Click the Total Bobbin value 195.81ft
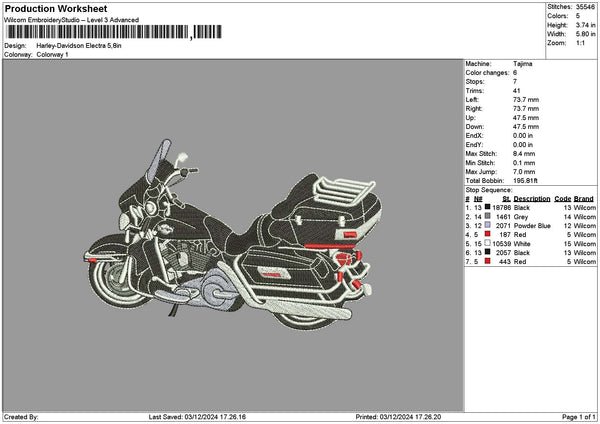The image size is (600, 424). pos(525,181)
